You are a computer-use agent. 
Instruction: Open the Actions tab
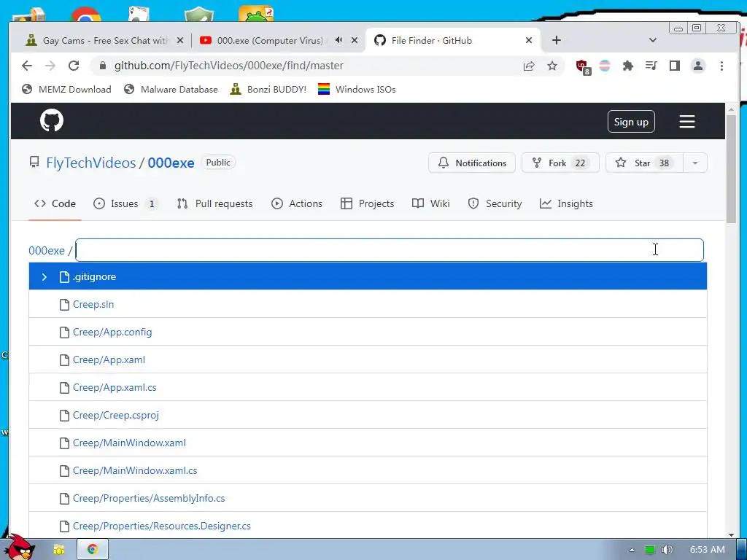tap(297, 204)
